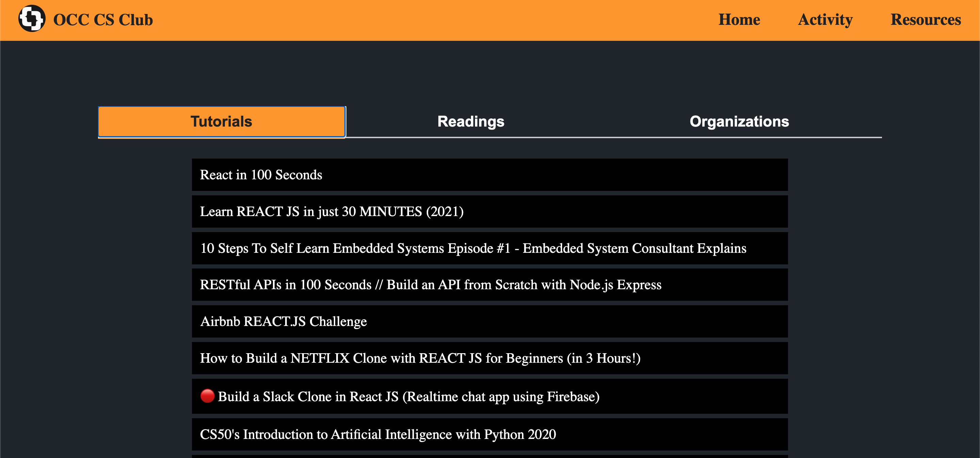
Task: Open React in 100 Seconds tutorial
Action: 261,175
